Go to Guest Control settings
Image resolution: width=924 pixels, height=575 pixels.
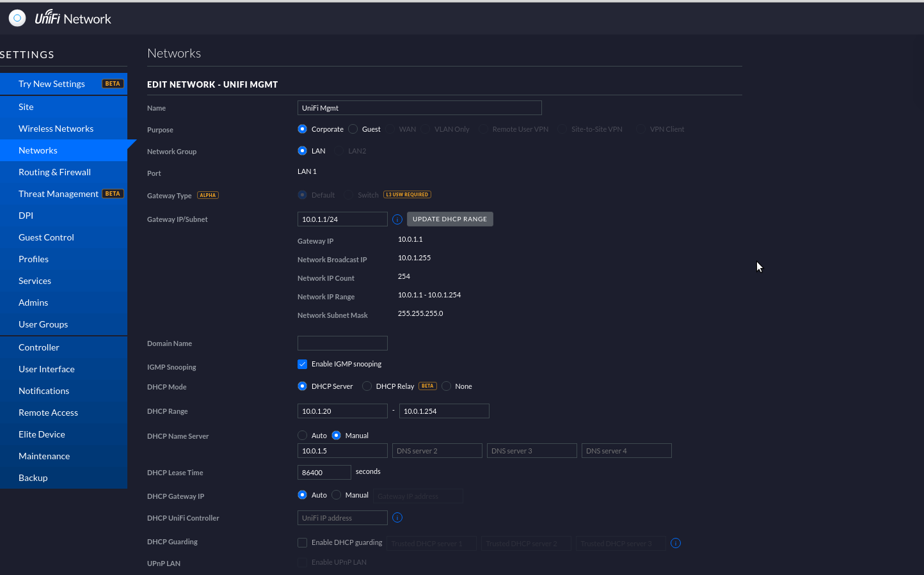(63, 237)
